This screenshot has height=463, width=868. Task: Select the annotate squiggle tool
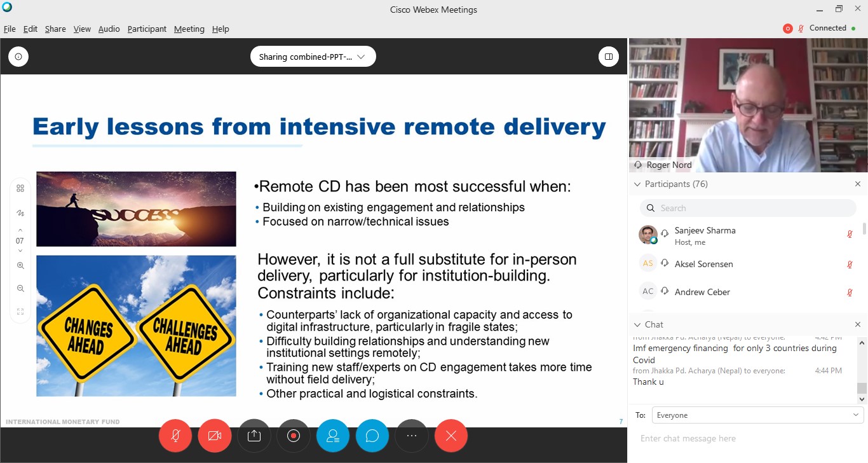point(20,213)
